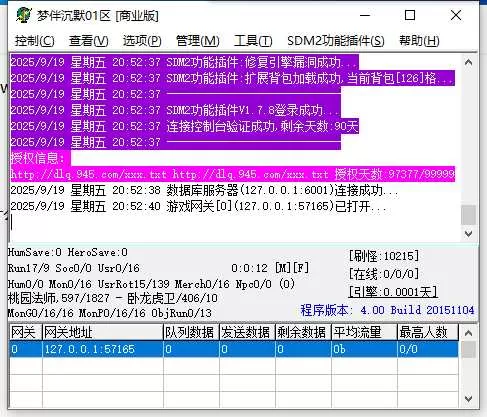
Task: Click the 网关地址 column header
Action: click(x=103, y=332)
